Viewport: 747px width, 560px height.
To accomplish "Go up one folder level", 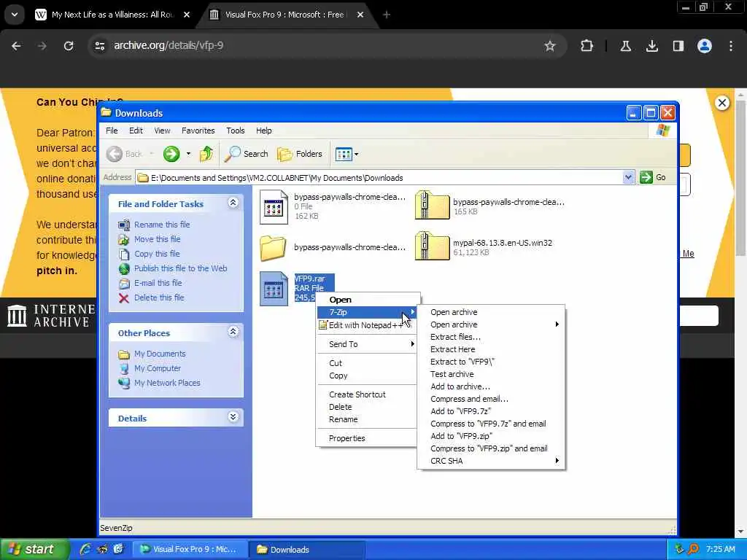I will [x=206, y=154].
